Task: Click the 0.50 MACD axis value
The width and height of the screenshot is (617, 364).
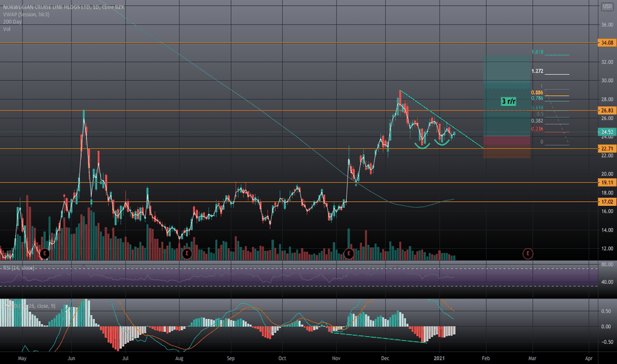Action: pyautogui.click(x=606, y=311)
